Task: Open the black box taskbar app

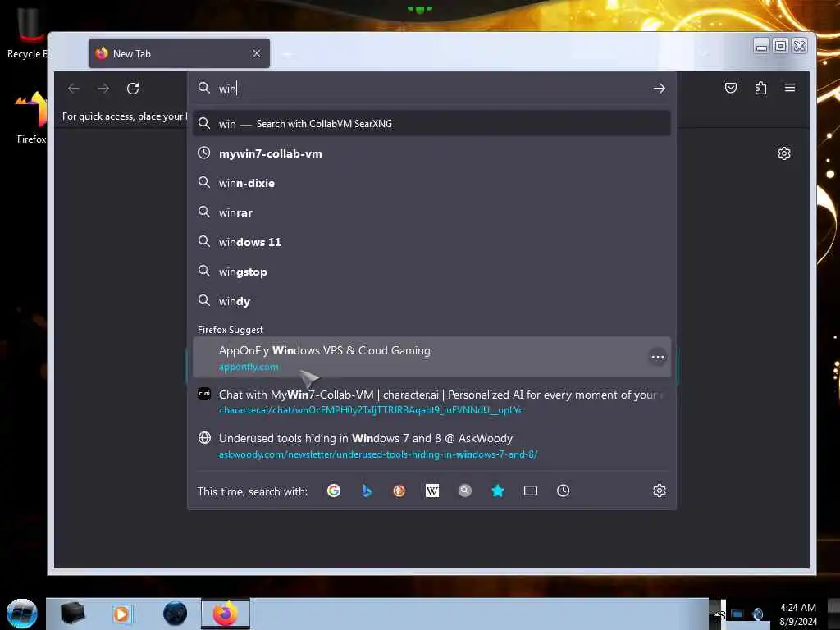Action: 72,614
